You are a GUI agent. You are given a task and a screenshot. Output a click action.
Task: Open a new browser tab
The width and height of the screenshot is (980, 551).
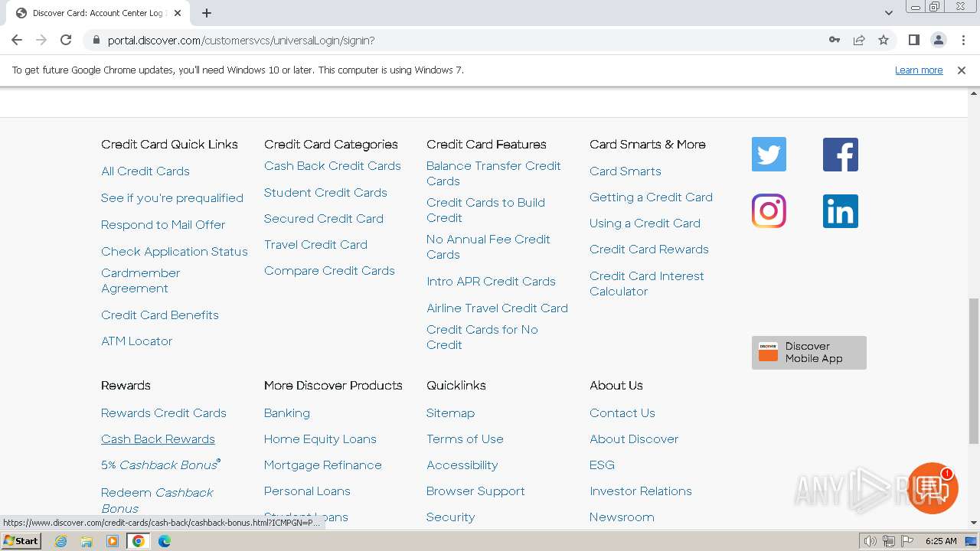point(207,13)
